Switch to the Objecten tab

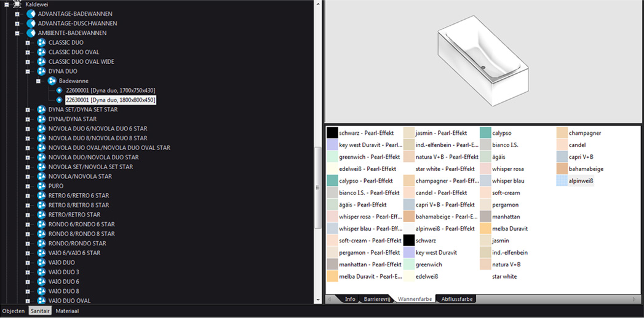(14, 311)
